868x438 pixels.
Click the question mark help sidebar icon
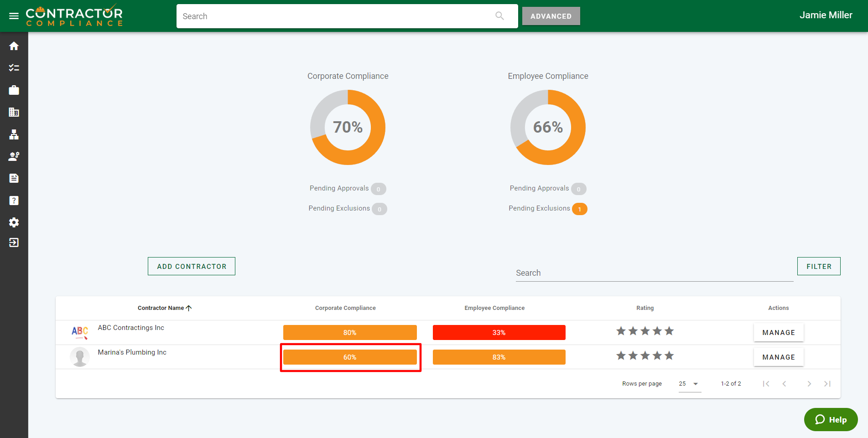pyautogui.click(x=14, y=201)
